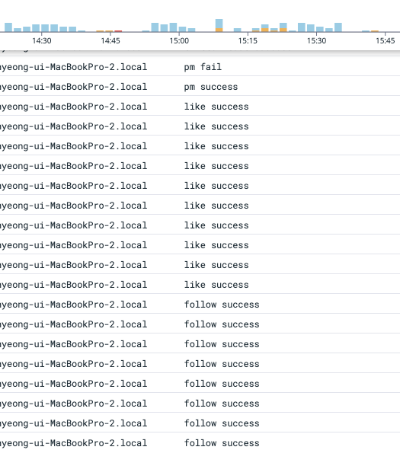Select the second "follow success" log row

click(x=200, y=324)
